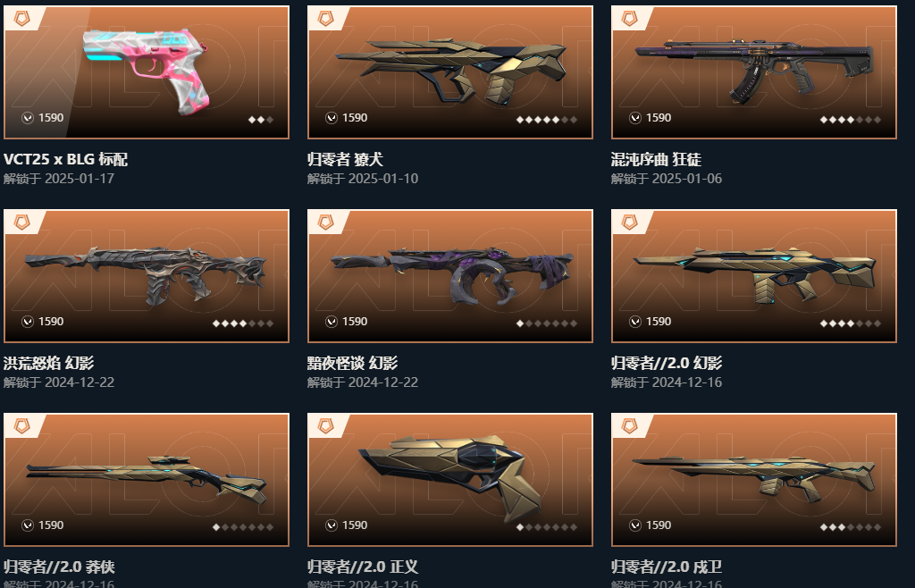Click the VCT25 x BLG pink pistol thumbnail
Image resolution: width=915 pixels, height=588 pixels.
[x=146, y=72]
